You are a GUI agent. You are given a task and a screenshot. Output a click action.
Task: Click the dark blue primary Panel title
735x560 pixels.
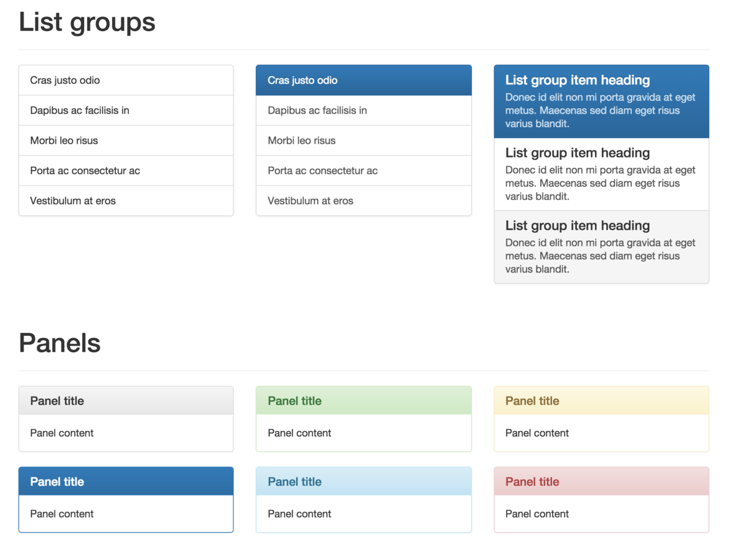(x=57, y=482)
